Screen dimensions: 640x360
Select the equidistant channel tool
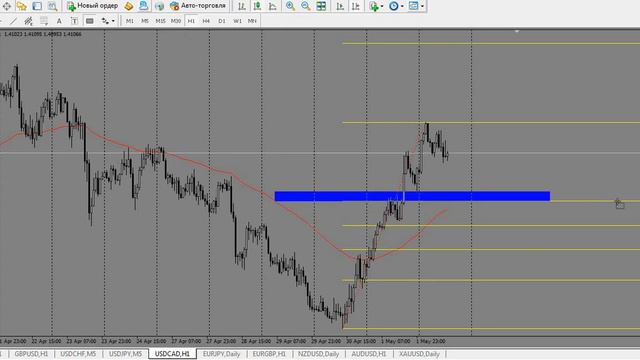pyautogui.click(x=28, y=21)
